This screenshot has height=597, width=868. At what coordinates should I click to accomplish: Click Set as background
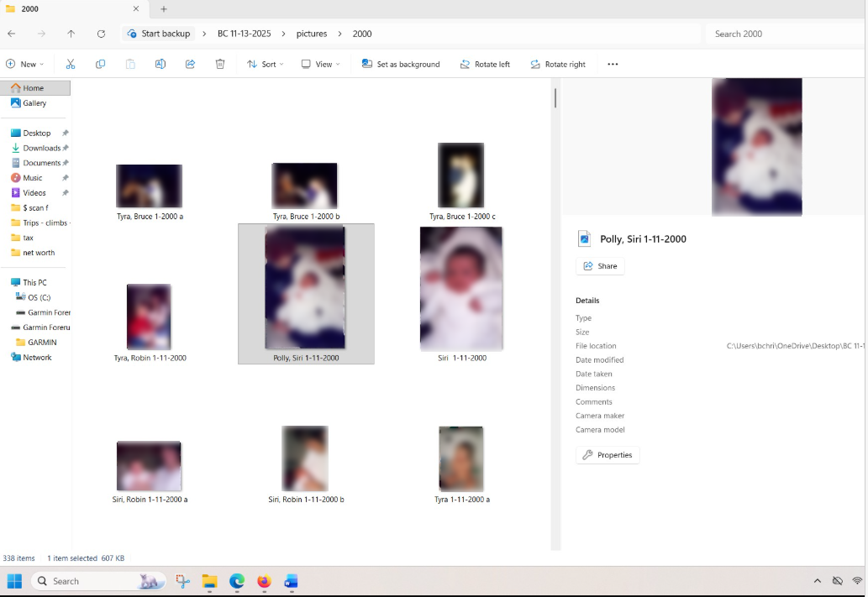point(401,64)
